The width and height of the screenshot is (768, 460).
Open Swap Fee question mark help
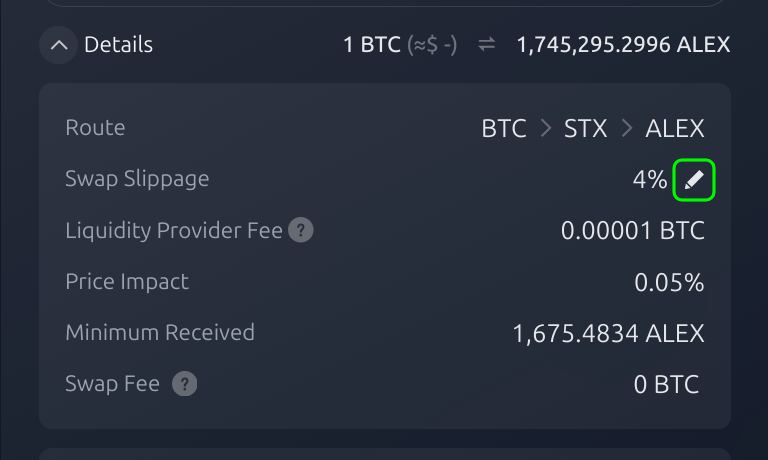click(185, 384)
